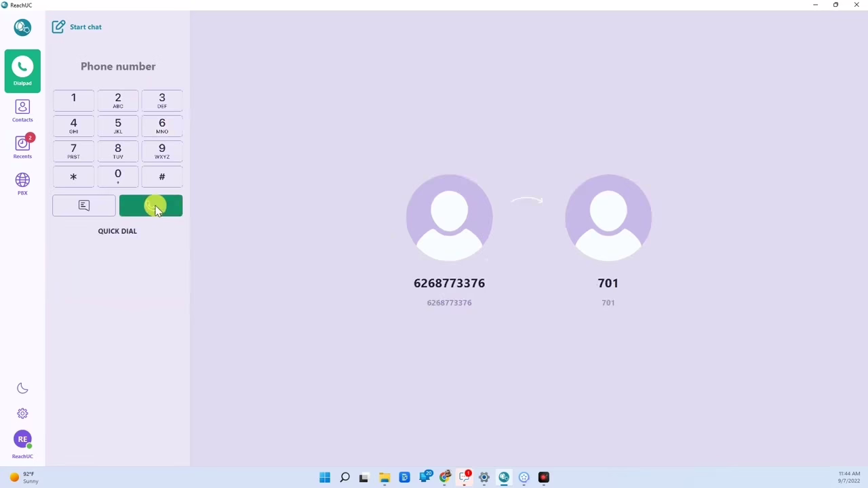Image resolution: width=868 pixels, height=488 pixels.
Task: Open the Windows Start menu
Action: click(x=325, y=477)
